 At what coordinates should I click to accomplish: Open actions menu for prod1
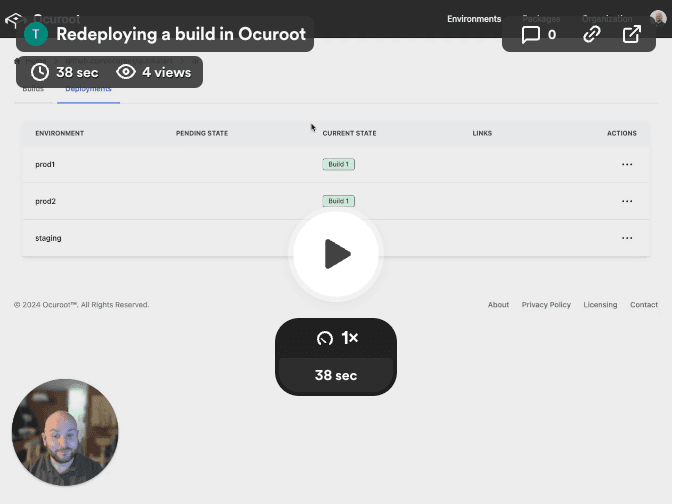coord(627,164)
